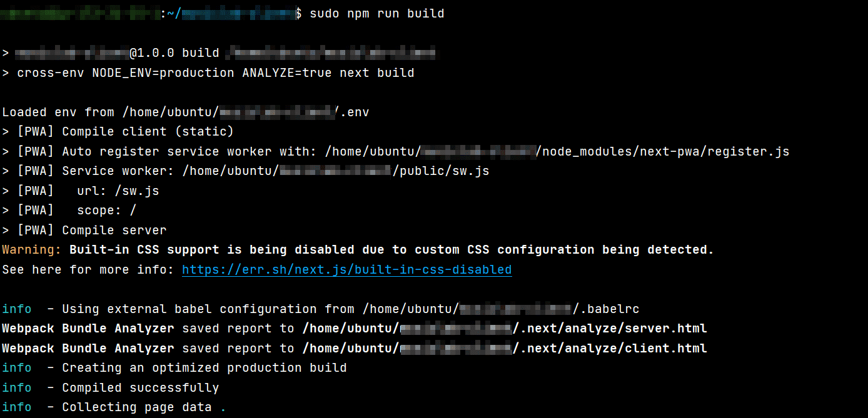Click the '[PWA] Compile client (static)' line

pyautogui.click(x=125, y=132)
